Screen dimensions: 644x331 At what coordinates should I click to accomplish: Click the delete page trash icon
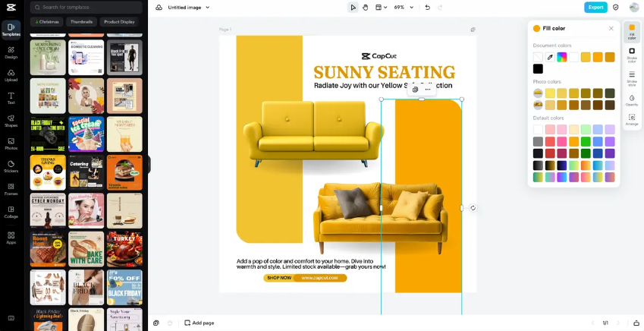coord(170,323)
